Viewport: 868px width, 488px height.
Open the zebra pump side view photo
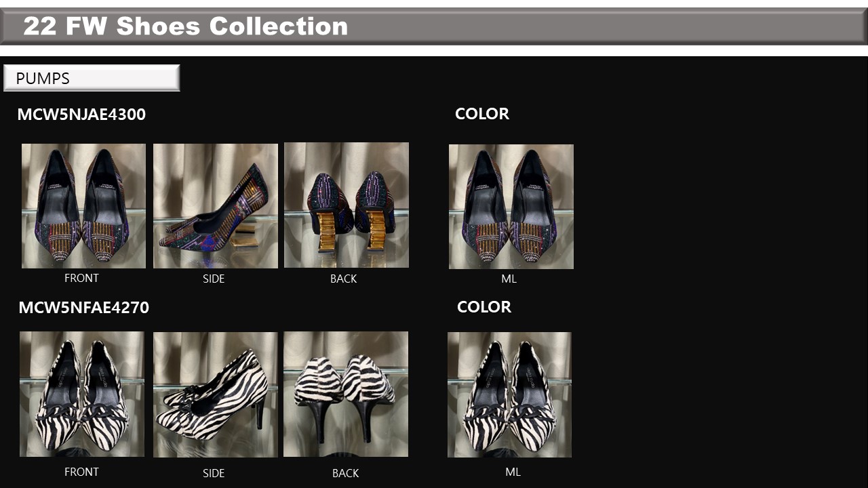pos(216,394)
